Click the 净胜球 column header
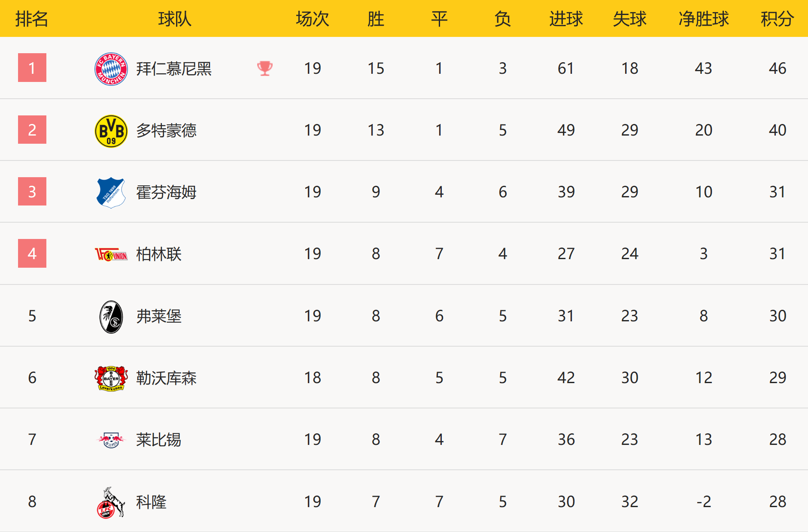Screen dimensions: 808x532 point(704,19)
